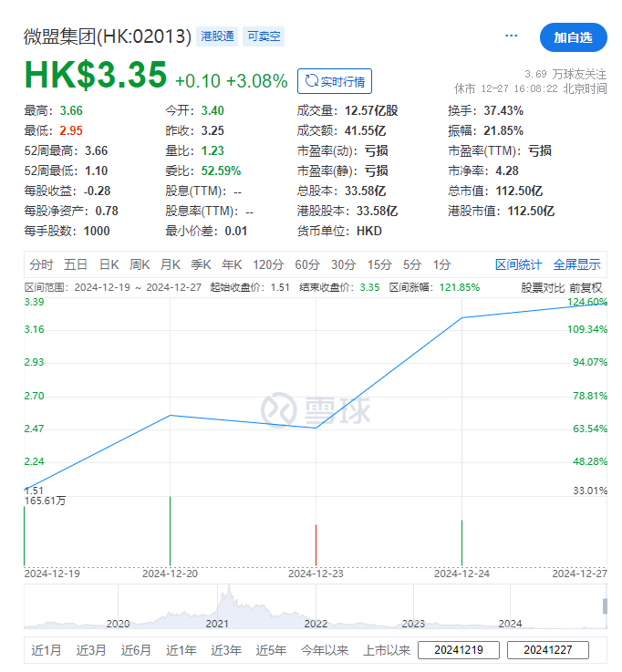The height and width of the screenshot is (672, 622).
Task: Click the start date field 20241219
Action: [459, 650]
